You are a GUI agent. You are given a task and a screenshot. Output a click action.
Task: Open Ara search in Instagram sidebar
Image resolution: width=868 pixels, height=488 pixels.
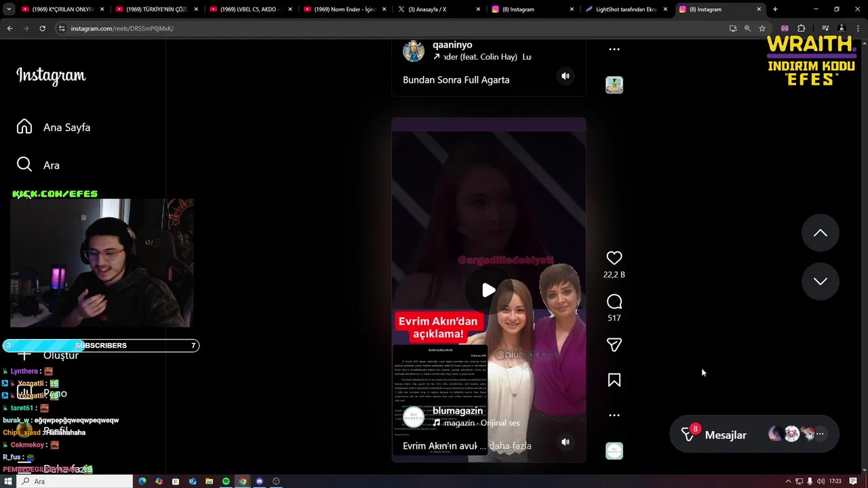[x=39, y=165]
